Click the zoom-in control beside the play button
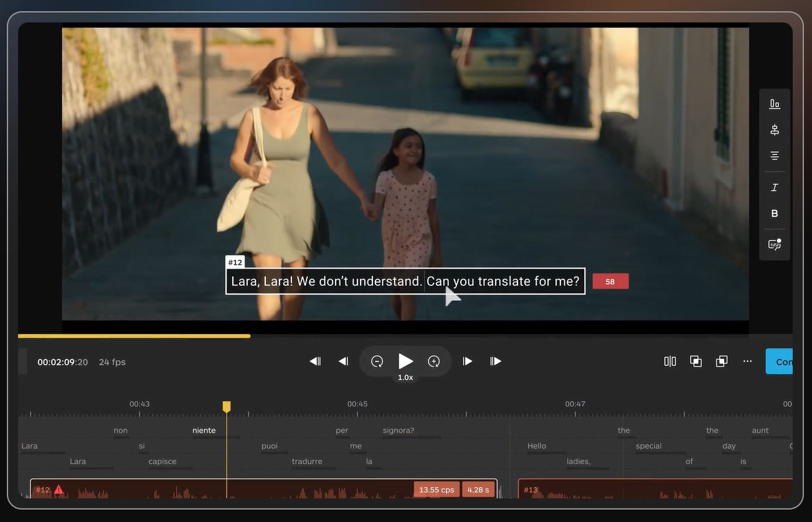Viewport: 812px width, 522px height. tap(433, 361)
